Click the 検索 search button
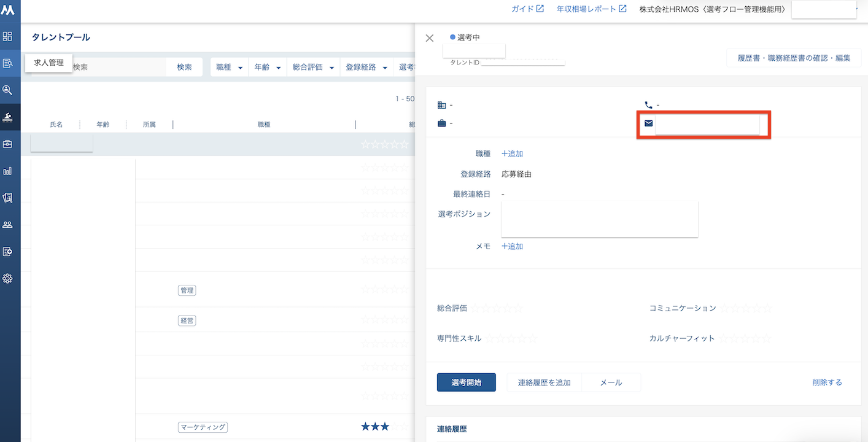This screenshot has width=868, height=442. click(184, 67)
